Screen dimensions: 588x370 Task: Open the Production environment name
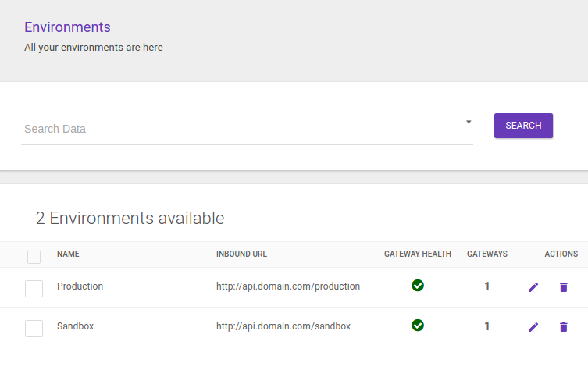[x=80, y=286]
